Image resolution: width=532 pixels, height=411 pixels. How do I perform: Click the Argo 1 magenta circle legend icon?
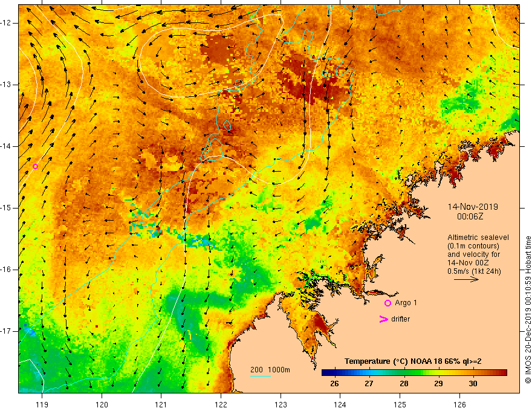388,303
